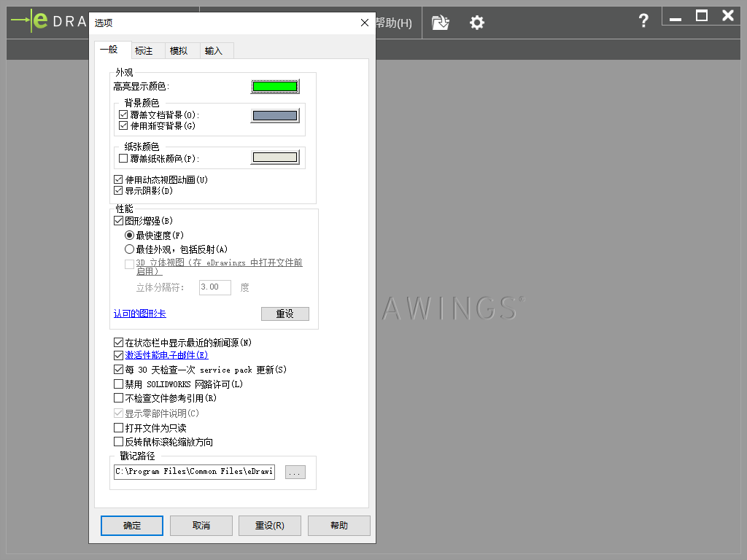This screenshot has width=747, height=560.
Task: Change the beige paper color swatch
Action: click(x=275, y=157)
